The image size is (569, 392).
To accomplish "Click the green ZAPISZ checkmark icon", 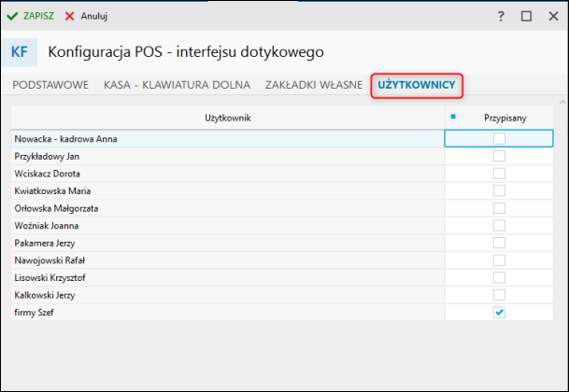I will (x=13, y=16).
